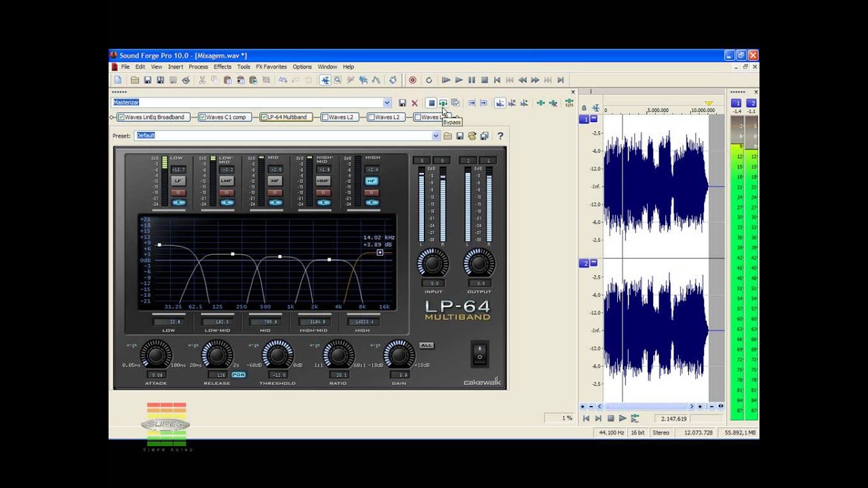The image size is (868, 488).
Task: Click the Input level knob
Action: [x=433, y=263]
